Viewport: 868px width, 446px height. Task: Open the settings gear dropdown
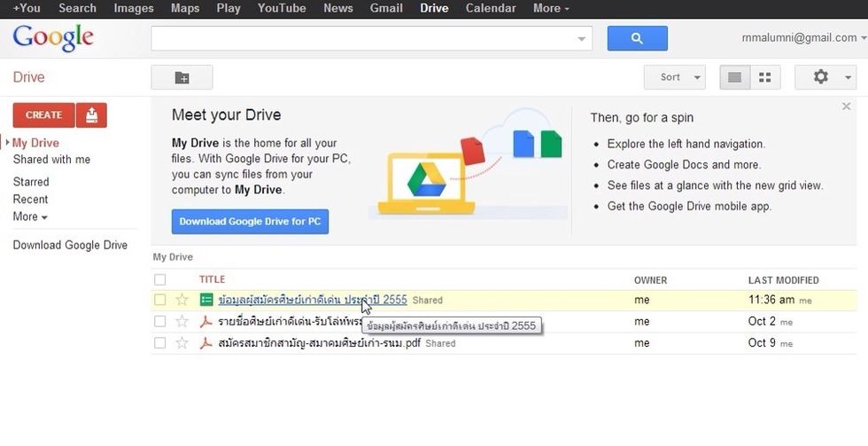825,78
